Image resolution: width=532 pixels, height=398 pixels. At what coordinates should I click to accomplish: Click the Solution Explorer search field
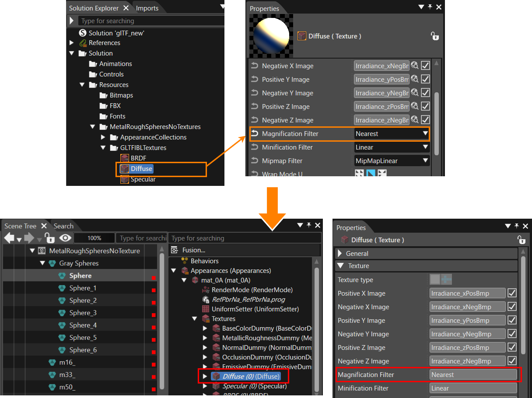(x=151, y=21)
